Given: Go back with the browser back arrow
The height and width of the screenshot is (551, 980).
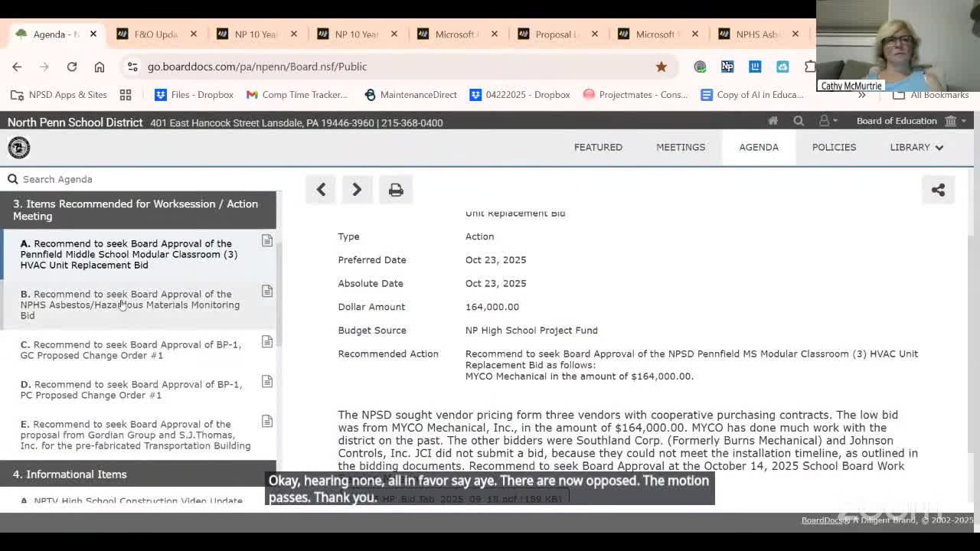Looking at the screenshot, I should (x=17, y=67).
